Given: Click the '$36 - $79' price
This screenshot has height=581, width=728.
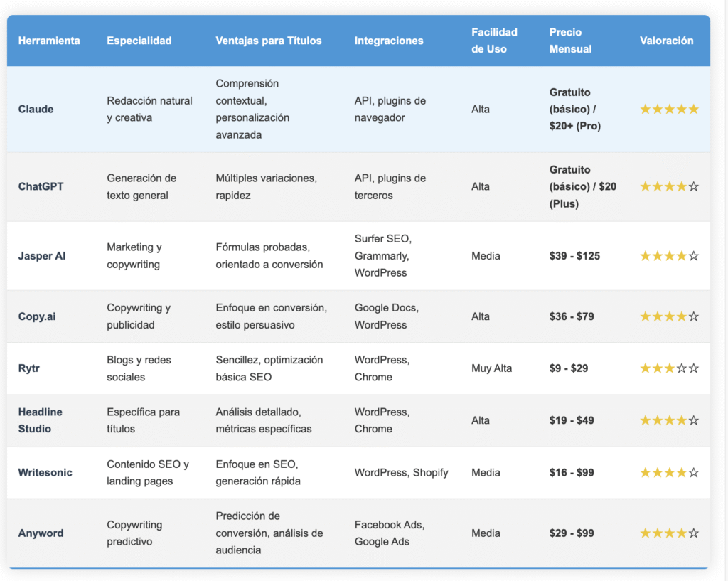Looking at the screenshot, I should (x=572, y=316).
